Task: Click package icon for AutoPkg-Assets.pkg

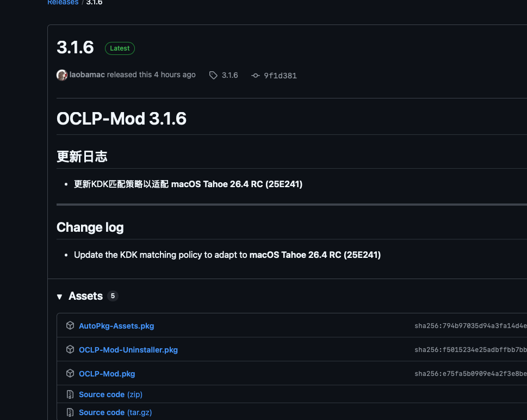Action: [70, 325]
